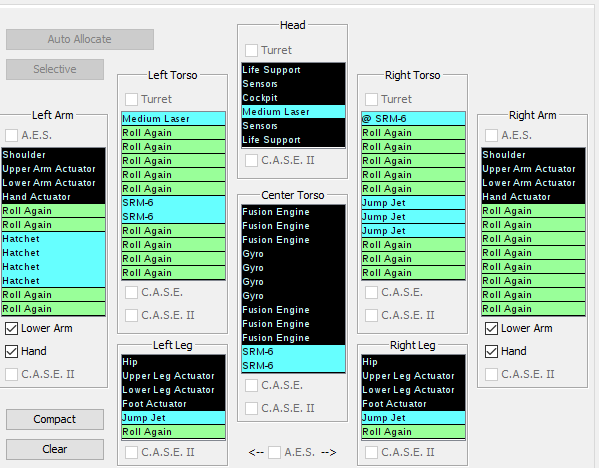Select the bottom Roll Again in Right Arm

pyautogui.click(x=533, y=309)
